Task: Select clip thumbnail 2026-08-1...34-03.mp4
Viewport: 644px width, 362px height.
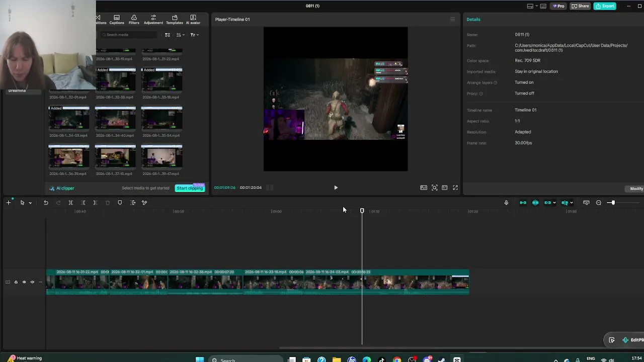Action: [69, 118]
